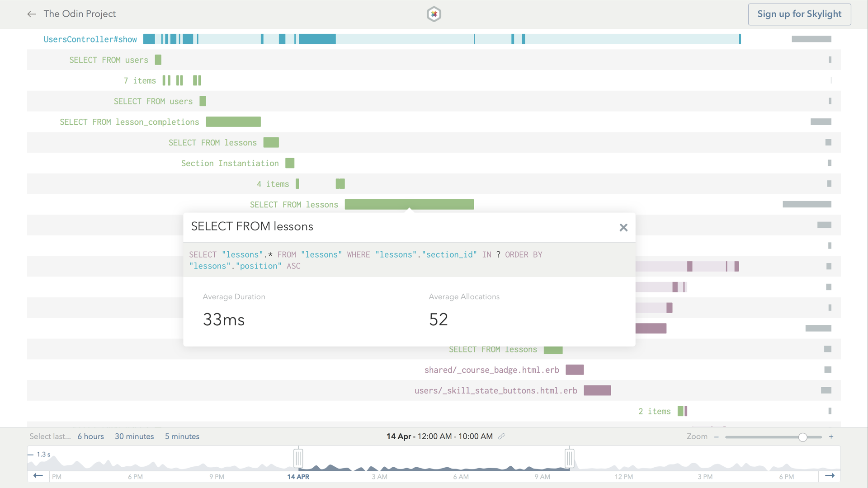Expand the "2 items" group

tap(654, 411)
